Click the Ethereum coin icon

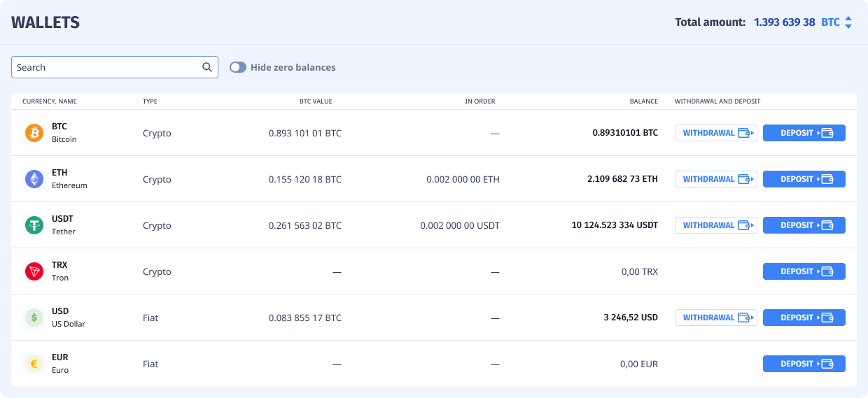point(34,179)
